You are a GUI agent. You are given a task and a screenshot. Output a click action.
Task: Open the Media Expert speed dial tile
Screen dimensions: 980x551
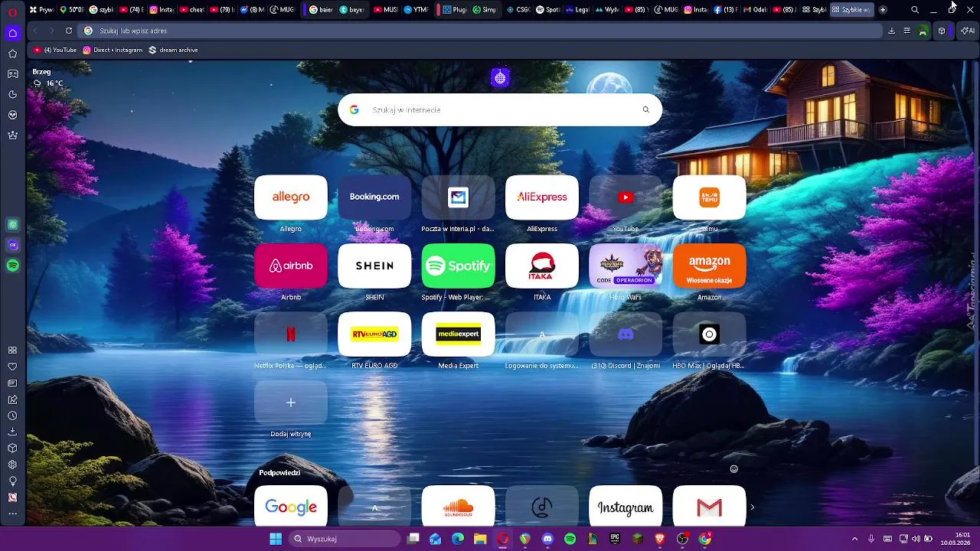[458, 334]
